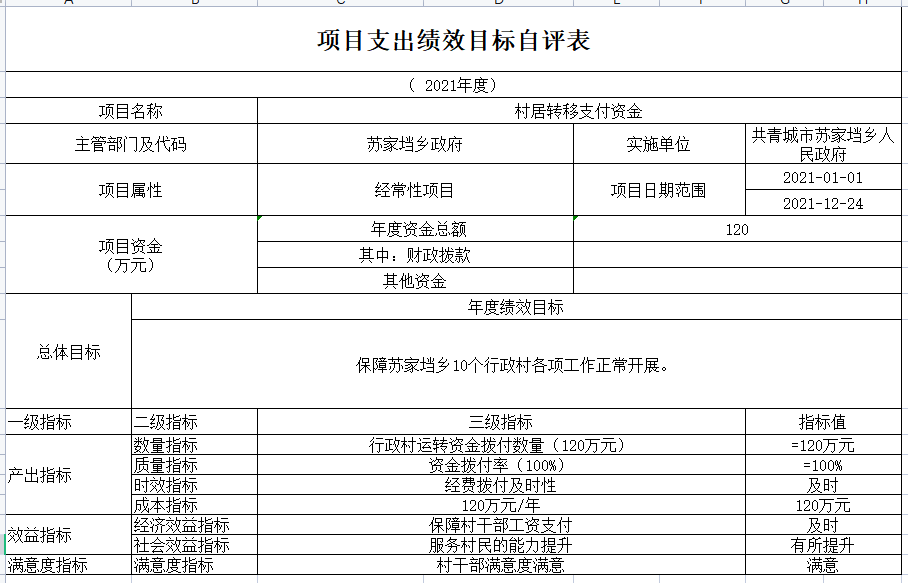Select the "有所提升" indicator value cell
The image size is (908, 583).
coord(823,545)
